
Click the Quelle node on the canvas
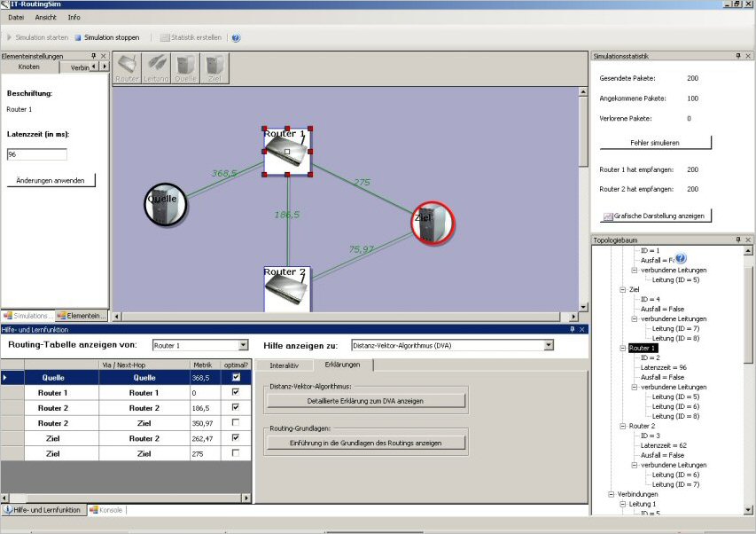[165, 204]
